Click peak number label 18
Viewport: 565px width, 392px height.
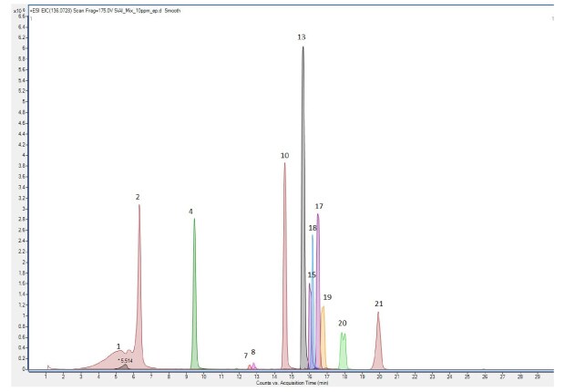313,228
